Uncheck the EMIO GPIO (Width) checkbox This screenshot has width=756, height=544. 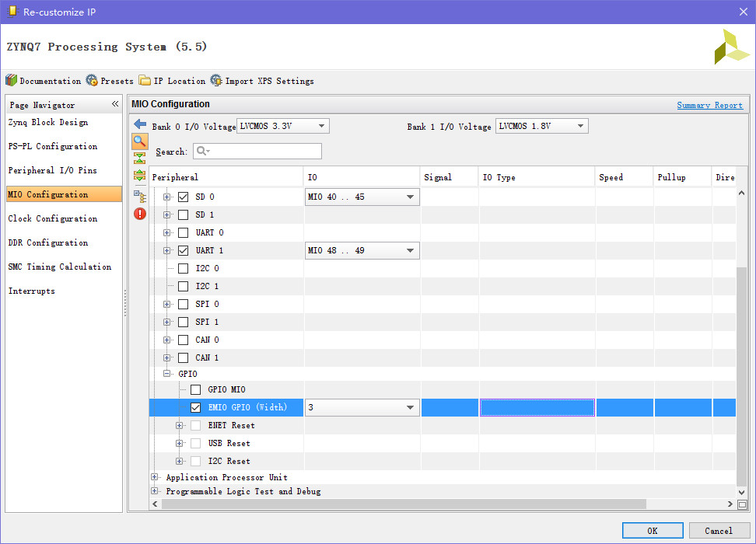(x=196, y=408)
